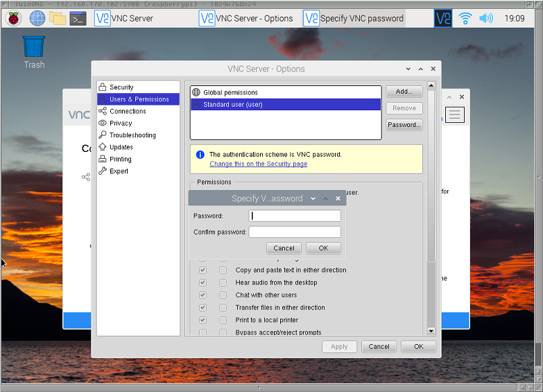Close the background VNC Server window

tap(462, 97)
